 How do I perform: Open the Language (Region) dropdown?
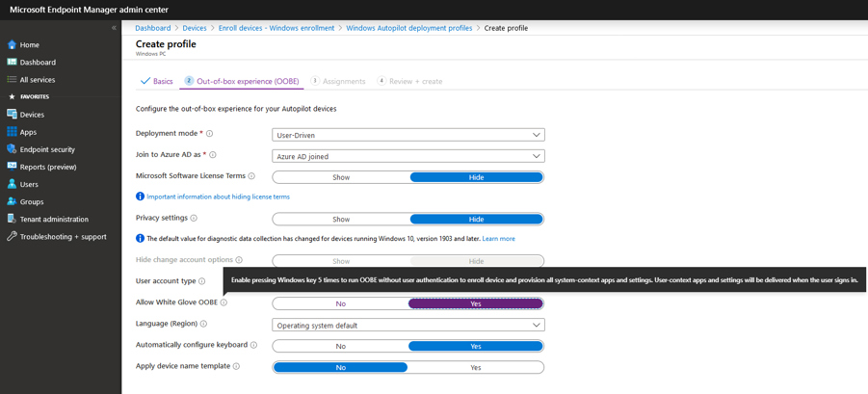click(x=408, y=325)
